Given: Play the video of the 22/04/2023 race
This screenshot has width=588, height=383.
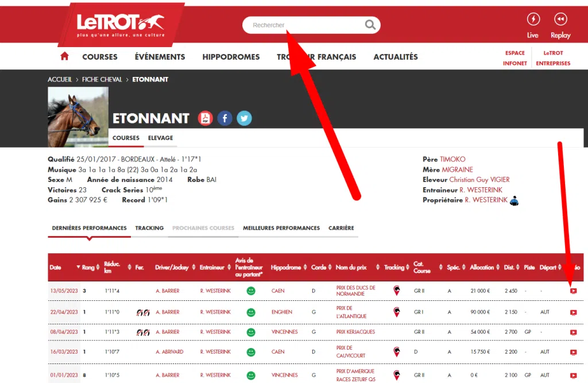Looking at the screenshot, I should (x=574, y=312).
